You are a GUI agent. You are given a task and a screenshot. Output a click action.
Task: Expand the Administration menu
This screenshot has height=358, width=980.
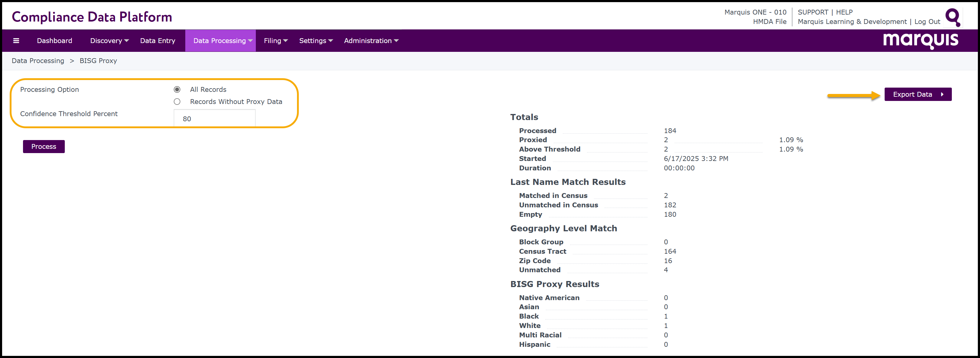pos(371,41)
